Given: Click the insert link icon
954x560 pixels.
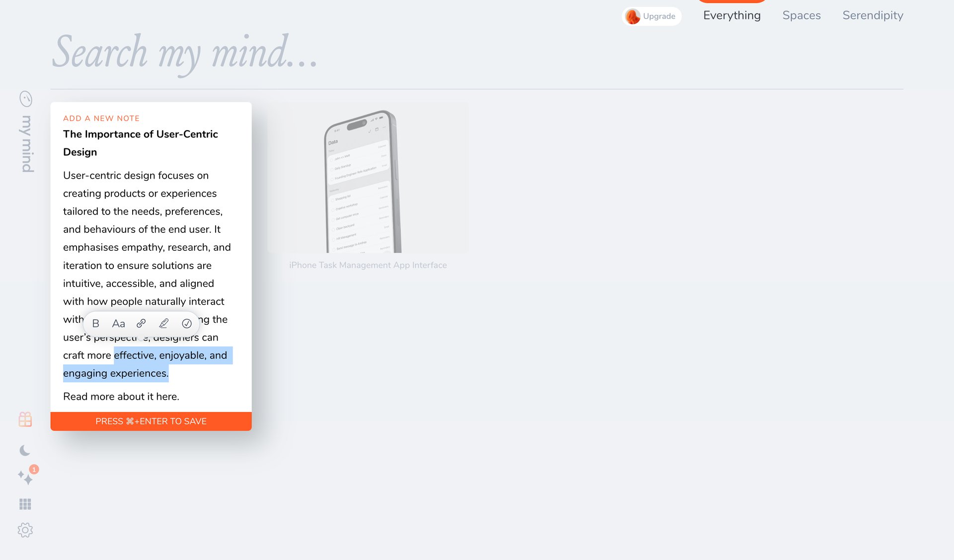Looking at the screenshot, I should click(141, 323).
